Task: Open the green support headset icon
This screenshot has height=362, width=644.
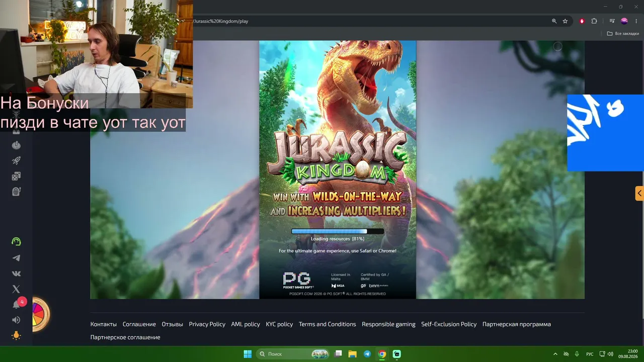Action: click(x=16, y=242)
